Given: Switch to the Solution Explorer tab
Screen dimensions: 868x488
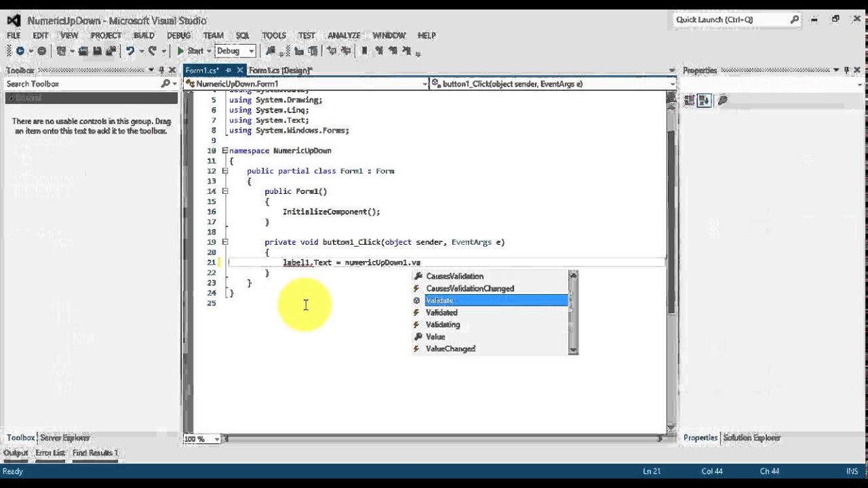Looking at the screenshot, I should [751, 438].
